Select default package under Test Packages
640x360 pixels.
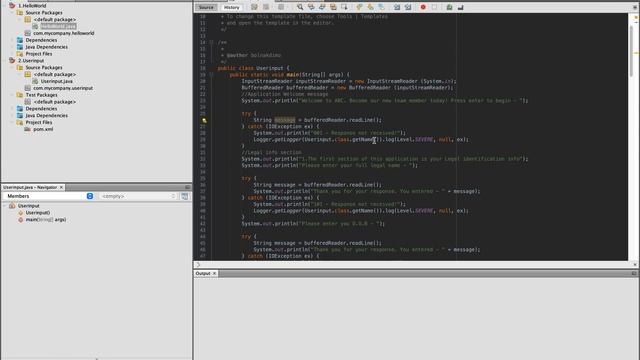coord(54,102)
